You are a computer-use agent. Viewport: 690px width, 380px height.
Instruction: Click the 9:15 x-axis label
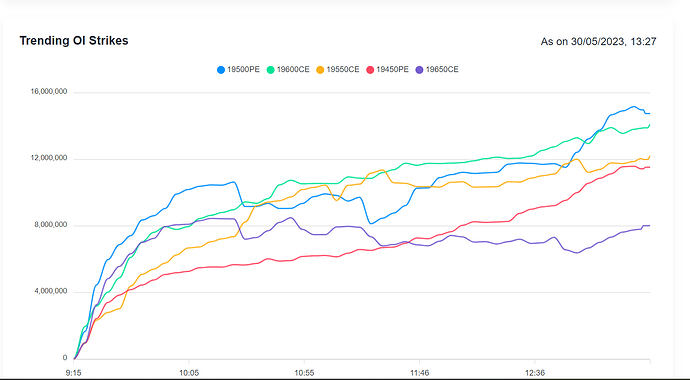point(73,373)
